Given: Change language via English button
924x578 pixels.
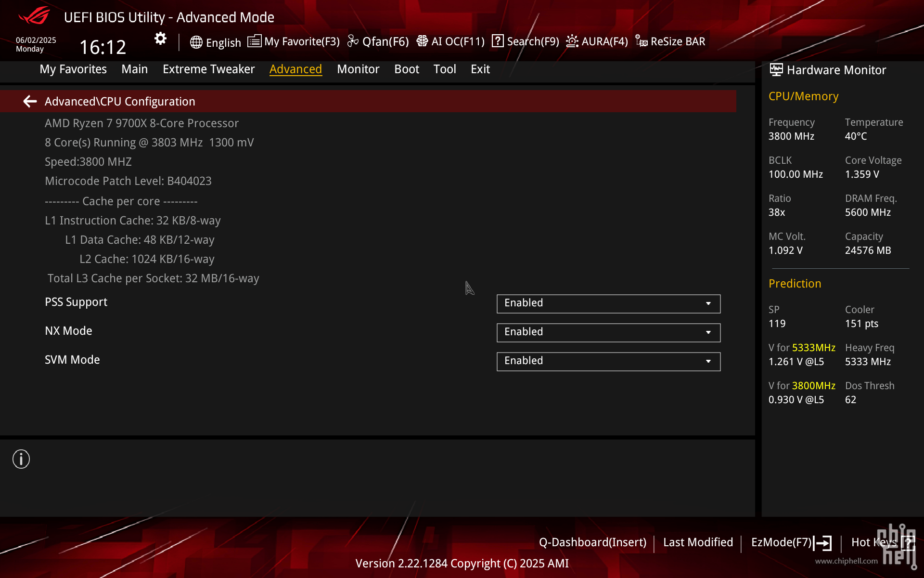Looking at the screenshot, I should [x=223, y=42].
